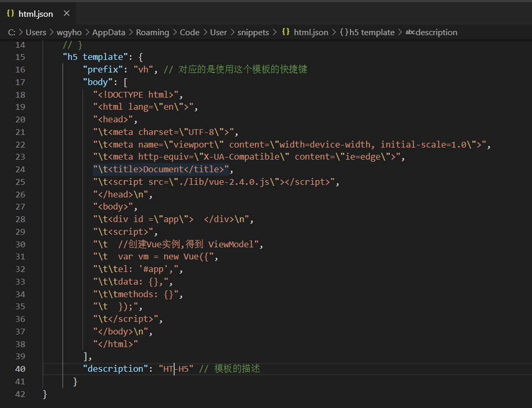Click the "html.json" file breadcrumb
The width and height of the screenshot is (532, 408).
[x=311, y=32]
